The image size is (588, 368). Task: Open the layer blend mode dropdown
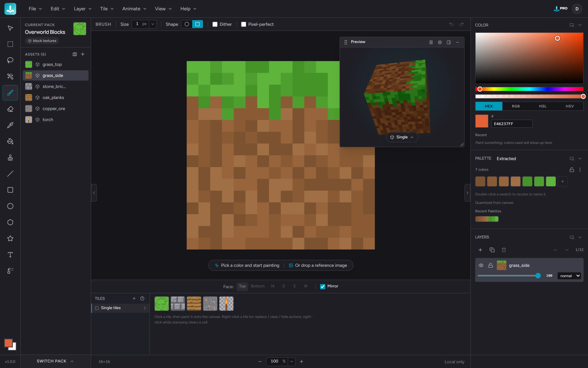coord(569,276)
